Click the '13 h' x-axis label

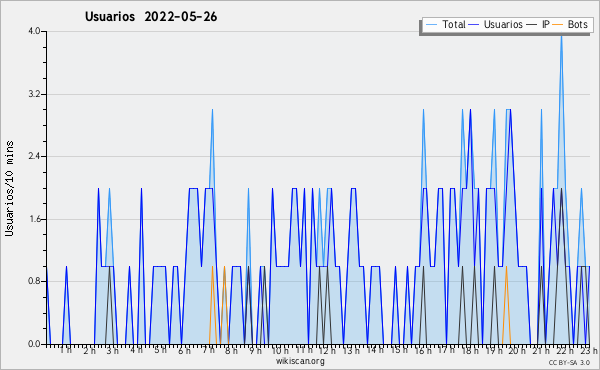coord(351,350)
